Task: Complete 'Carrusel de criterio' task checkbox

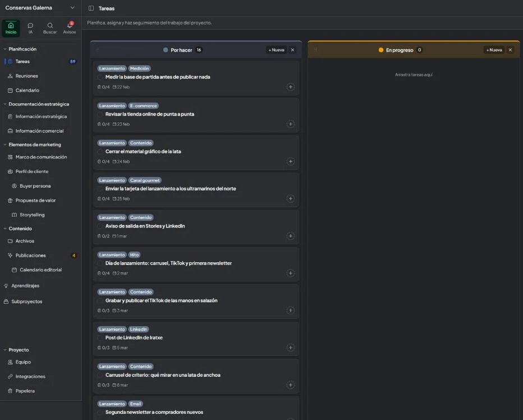Action: (x=100, y=375)
